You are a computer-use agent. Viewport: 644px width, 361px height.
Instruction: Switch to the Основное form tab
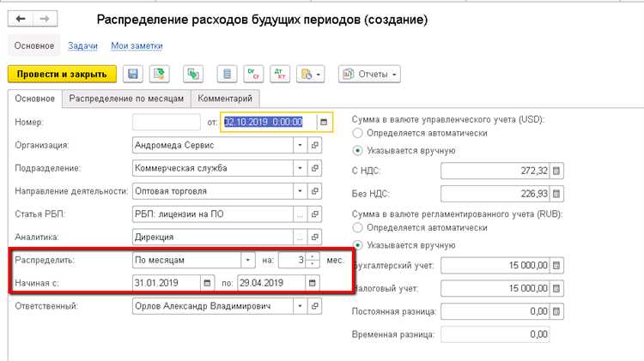point(35,99)
